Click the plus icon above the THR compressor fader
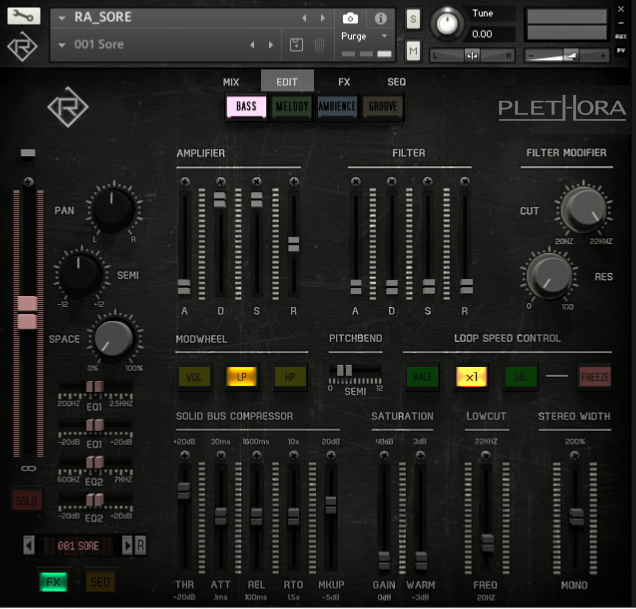Image resolution: width=636 pixels, height=609 pixels. click(x=185, y=456)
